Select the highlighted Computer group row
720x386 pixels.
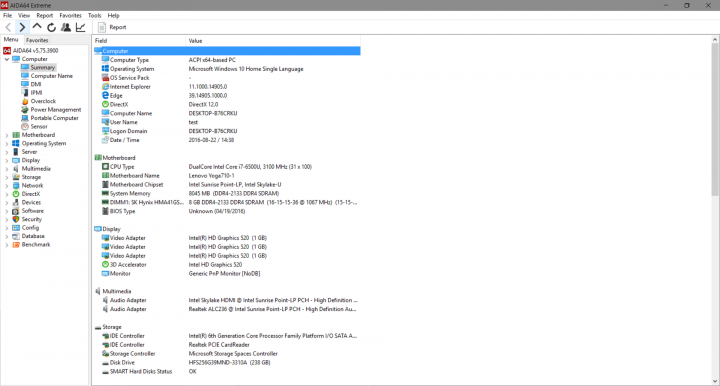[x=227, y=51]
